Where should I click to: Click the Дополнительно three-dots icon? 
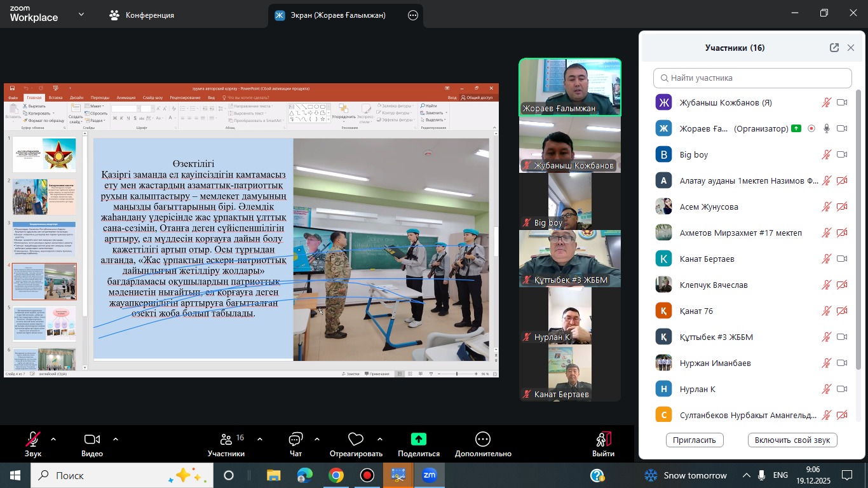(x=483, y=440)
